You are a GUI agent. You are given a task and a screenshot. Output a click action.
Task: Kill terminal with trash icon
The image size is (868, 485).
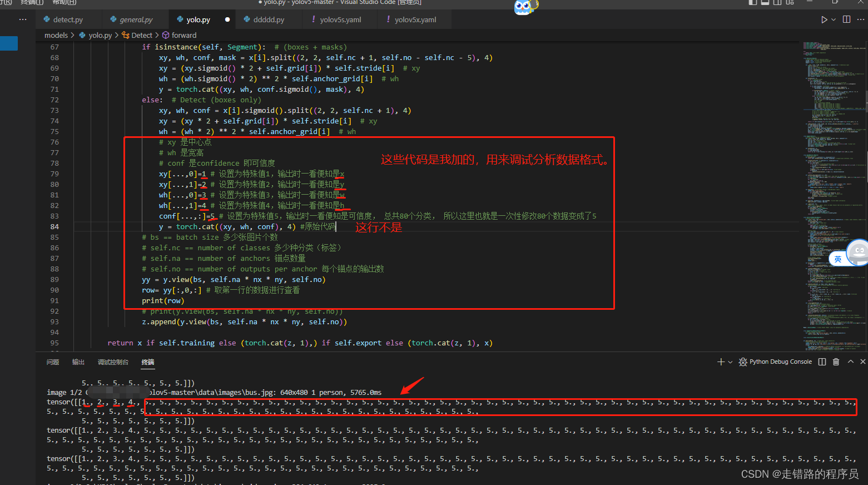click(x=836, y=362)
